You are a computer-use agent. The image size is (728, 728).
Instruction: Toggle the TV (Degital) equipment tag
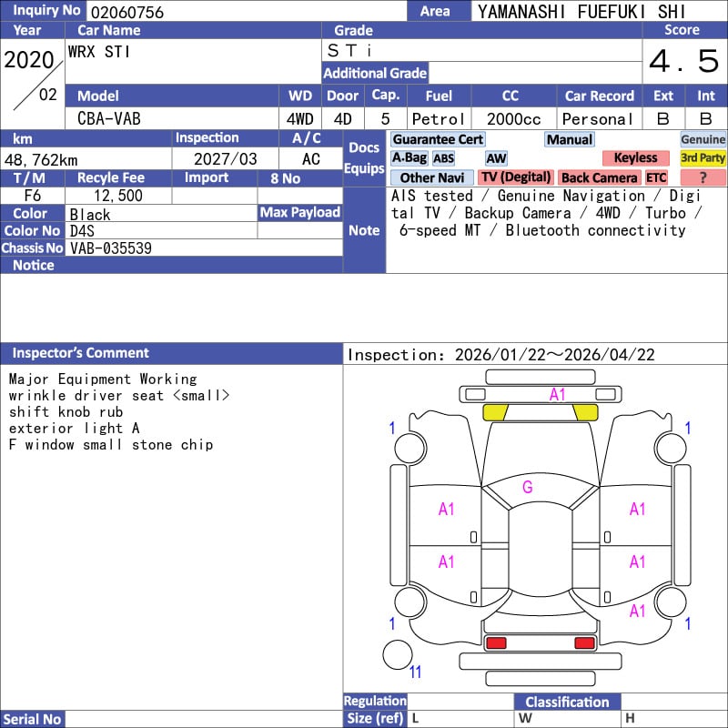click(x=516, y=177)
